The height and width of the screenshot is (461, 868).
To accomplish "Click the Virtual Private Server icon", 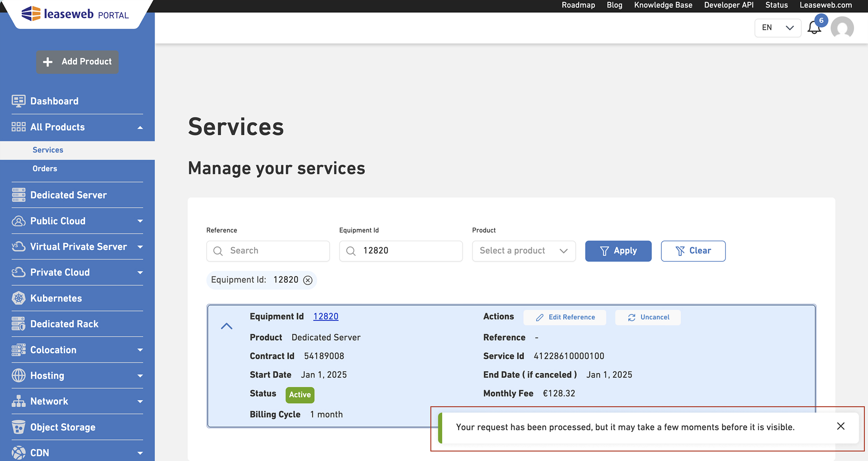I will click(x=19, y=247).
